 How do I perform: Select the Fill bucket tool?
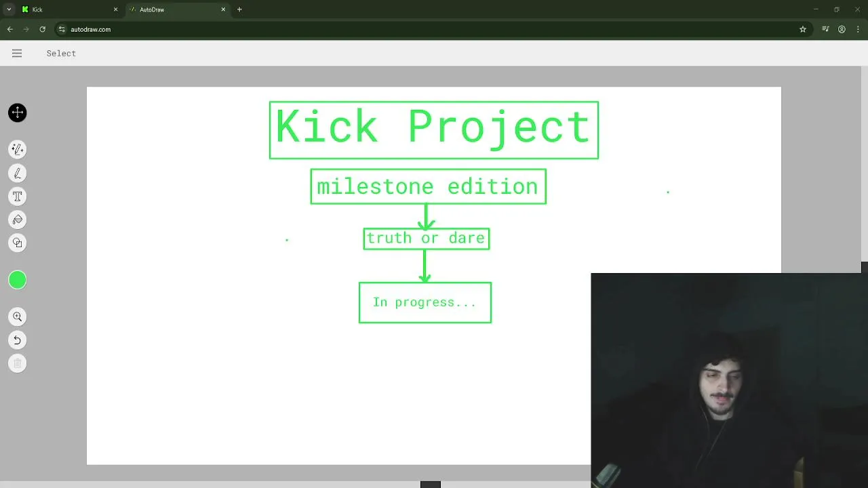tap(18, 220)
